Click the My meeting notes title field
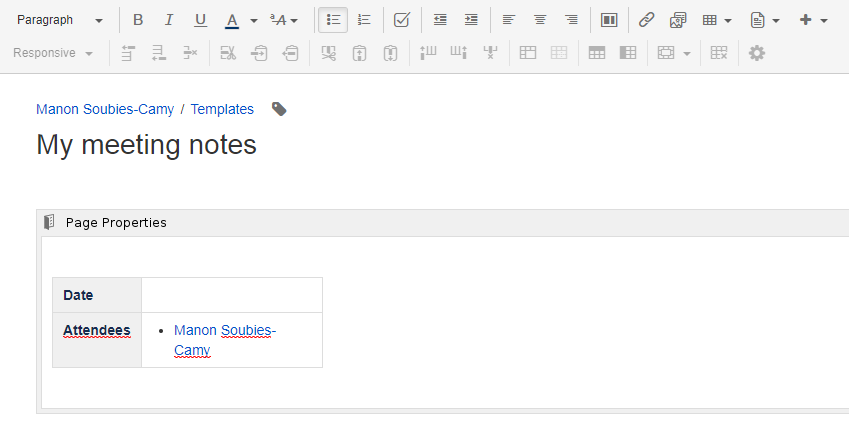Image resolution: width=849 pixels, height=429 pixels. point(146,145)
